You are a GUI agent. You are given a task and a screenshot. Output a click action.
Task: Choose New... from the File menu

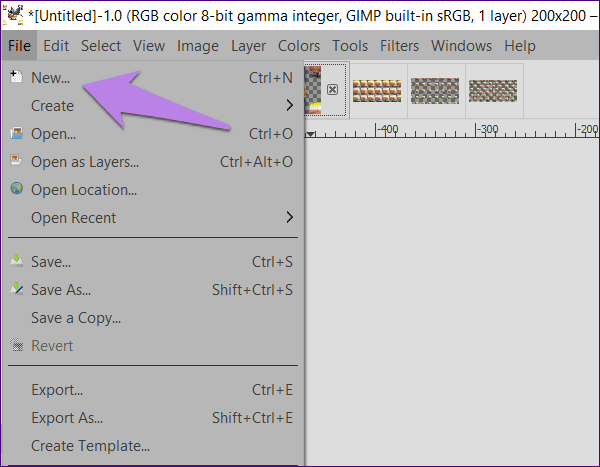152,78
